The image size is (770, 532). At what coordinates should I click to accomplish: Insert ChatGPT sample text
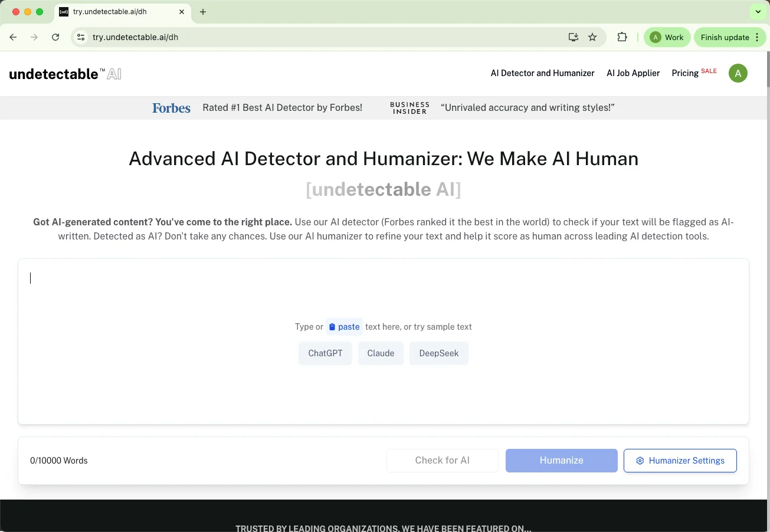(325, 353)
